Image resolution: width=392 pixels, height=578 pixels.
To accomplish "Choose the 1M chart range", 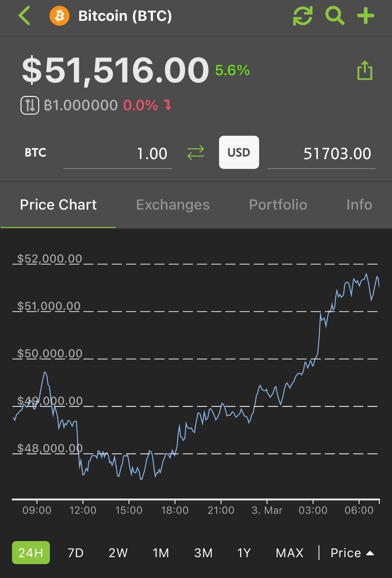I will pyautogui.click(x=161, y=553).
